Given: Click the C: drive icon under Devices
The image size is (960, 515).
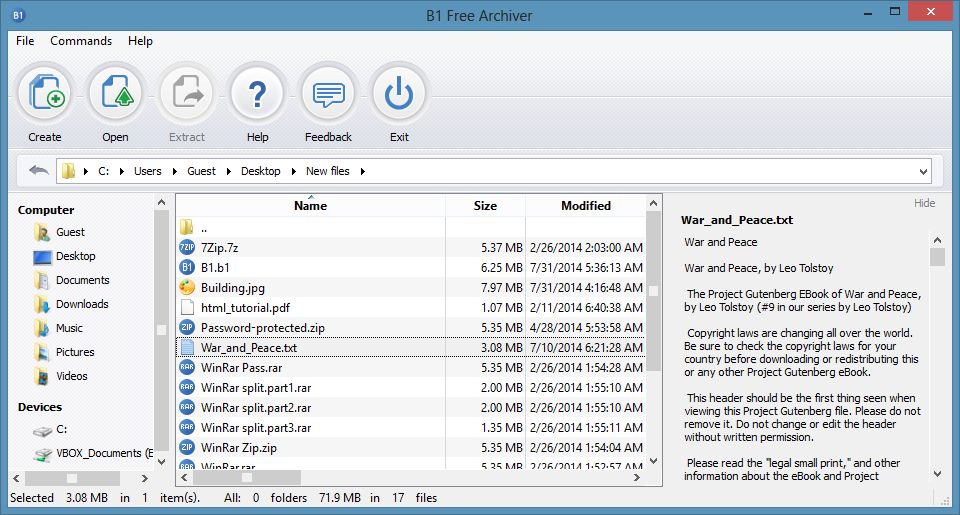Looking at the screenshot, I should (42, 431).
